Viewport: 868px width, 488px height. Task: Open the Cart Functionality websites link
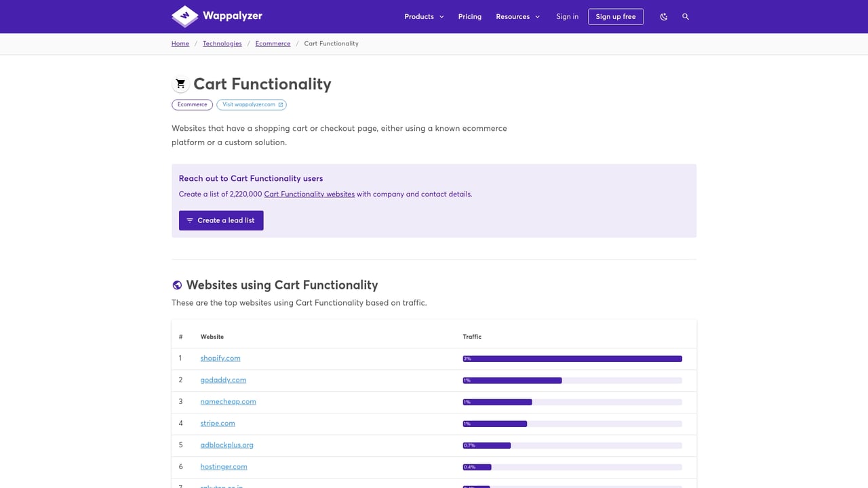(309, 194)
